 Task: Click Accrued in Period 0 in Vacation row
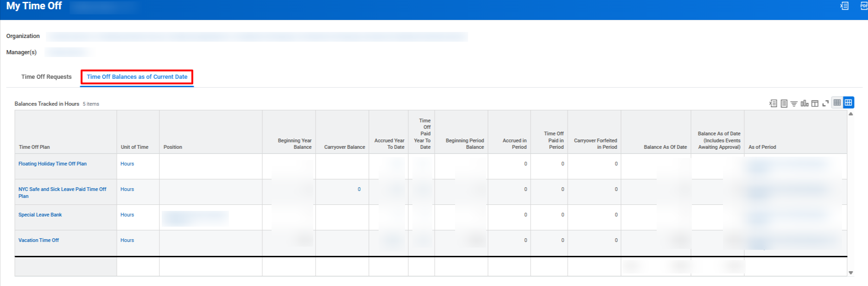point(526,240)
